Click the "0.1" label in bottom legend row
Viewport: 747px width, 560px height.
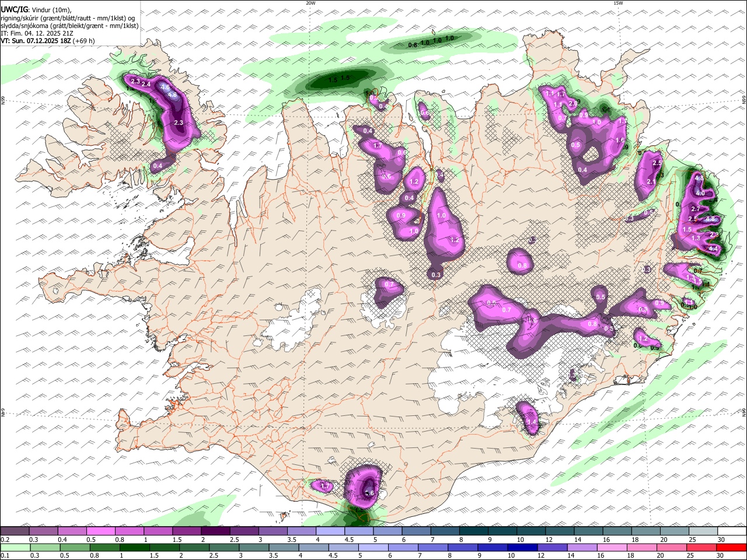(4, 556)
